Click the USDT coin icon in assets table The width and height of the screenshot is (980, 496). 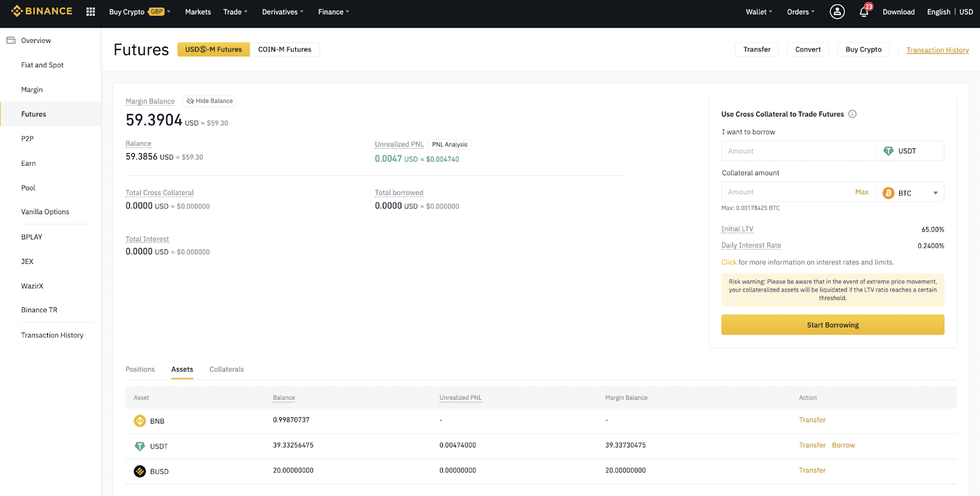(x=140, y=446)
